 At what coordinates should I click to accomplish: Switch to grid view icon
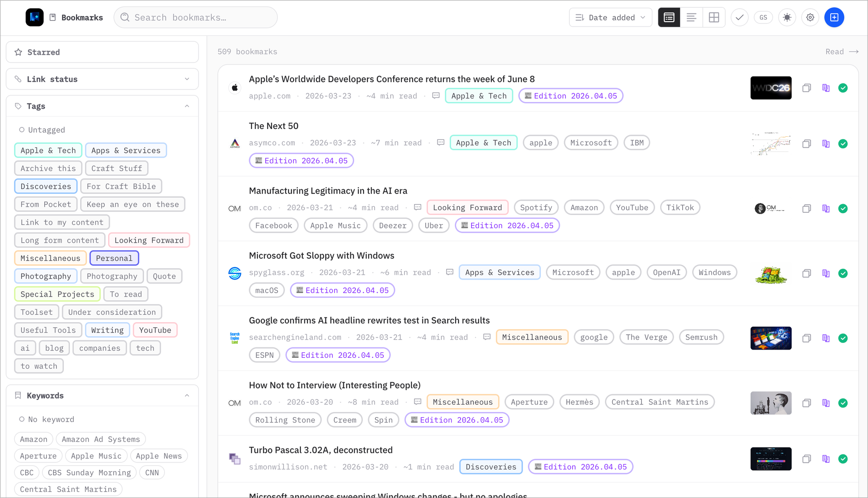click(x=714, y=17)
